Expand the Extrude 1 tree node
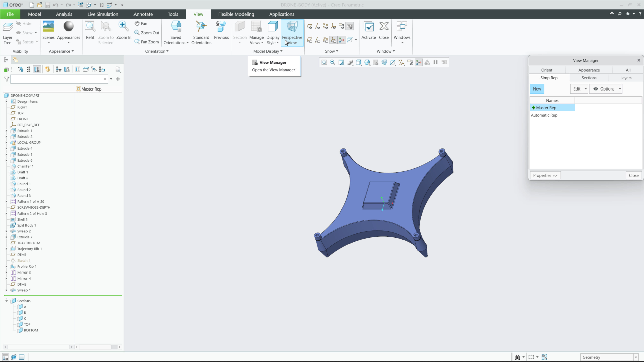Screen dimensions: 644x362 click(6, 131)
